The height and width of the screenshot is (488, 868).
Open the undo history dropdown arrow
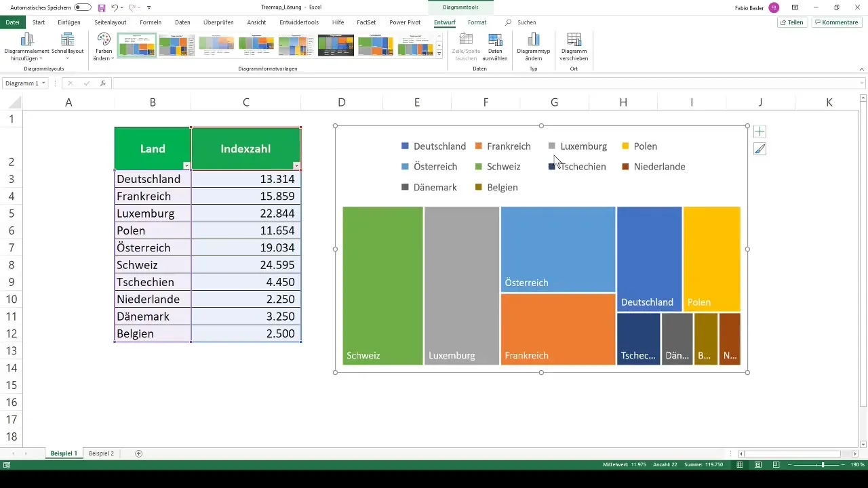coord(122,7)
